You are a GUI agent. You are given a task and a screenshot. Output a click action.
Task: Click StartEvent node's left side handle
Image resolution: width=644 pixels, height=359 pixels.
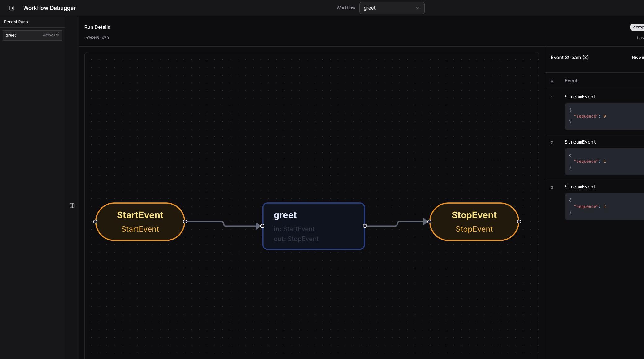pyautogui.click(x=95, y=222)
